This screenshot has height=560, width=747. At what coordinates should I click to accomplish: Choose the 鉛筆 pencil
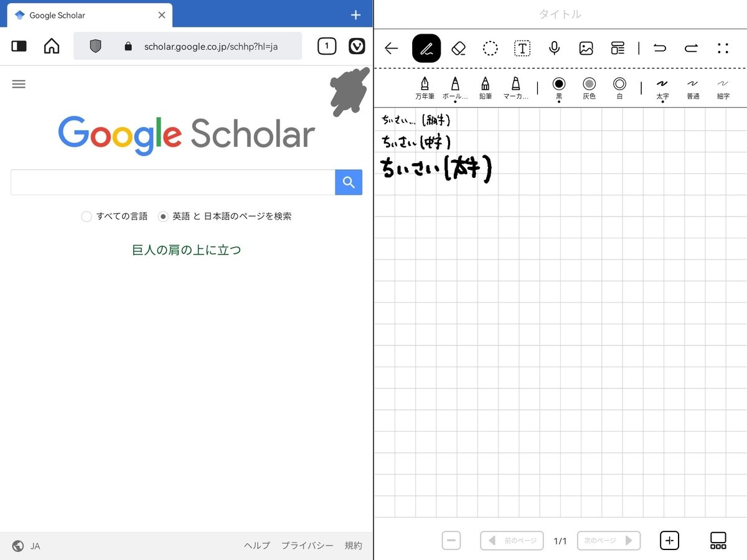[x=486, y=88]
